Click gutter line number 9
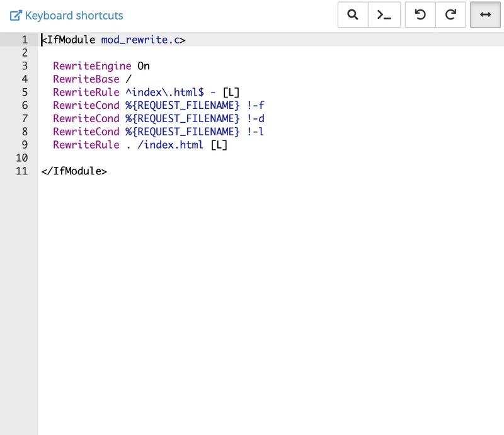The height and width of the screenshot is (435, 504). point(25,145)
